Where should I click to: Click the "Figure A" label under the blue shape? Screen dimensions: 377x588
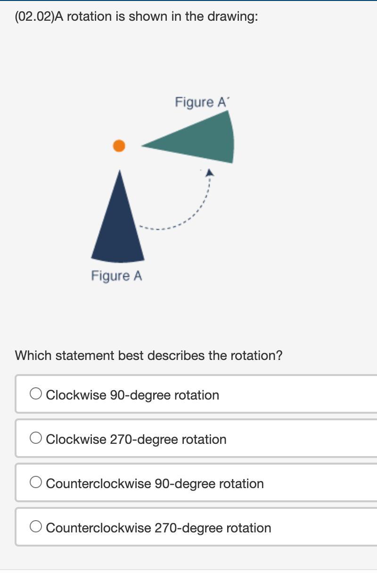(x=116, y=276)
